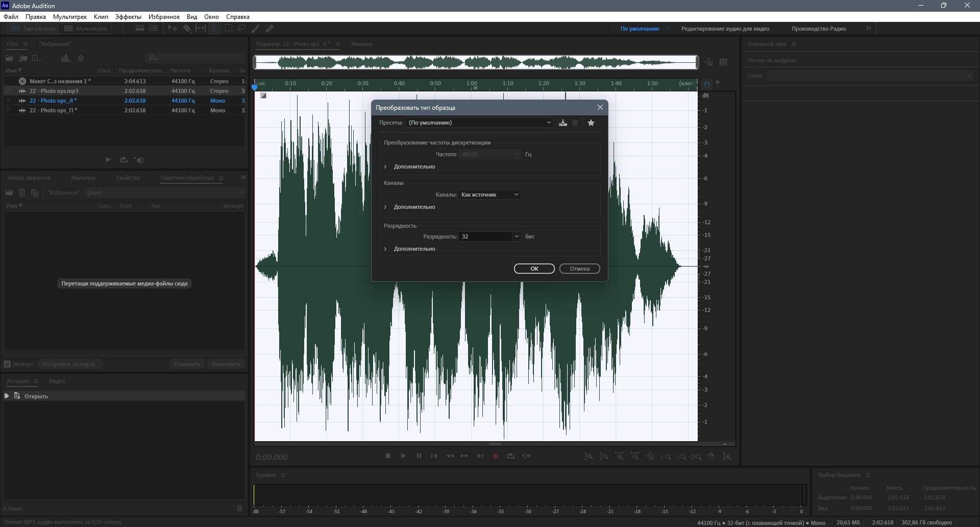The height and width of the screenshot is (527, 980).
Task: Save the current preset in dialog
Action: point(562,123)
